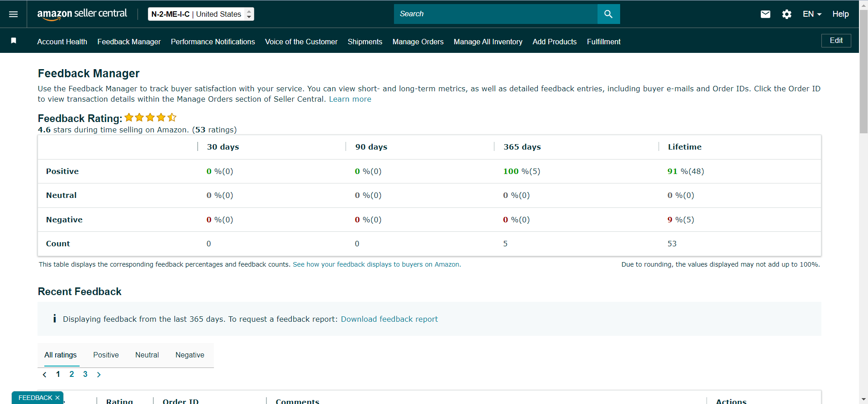
Task: Open the N-2-ME-I-C United States account selector
Action: click(x=201, y=14)
